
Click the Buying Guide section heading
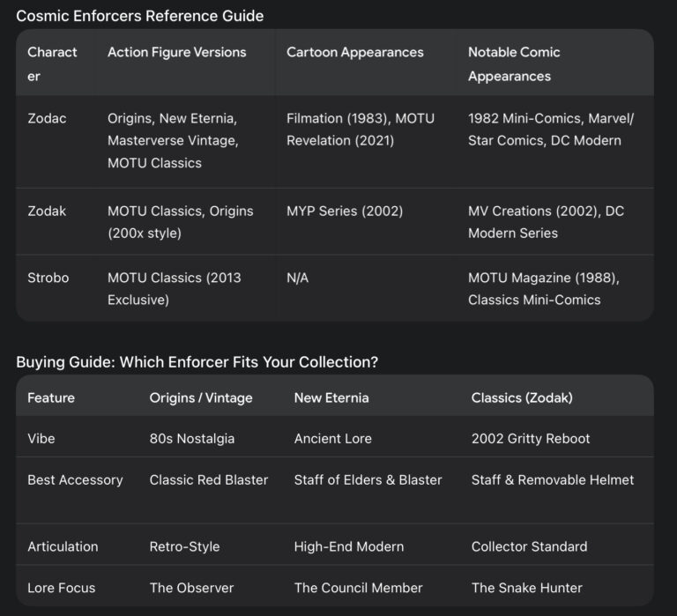(x=197, y=361)
